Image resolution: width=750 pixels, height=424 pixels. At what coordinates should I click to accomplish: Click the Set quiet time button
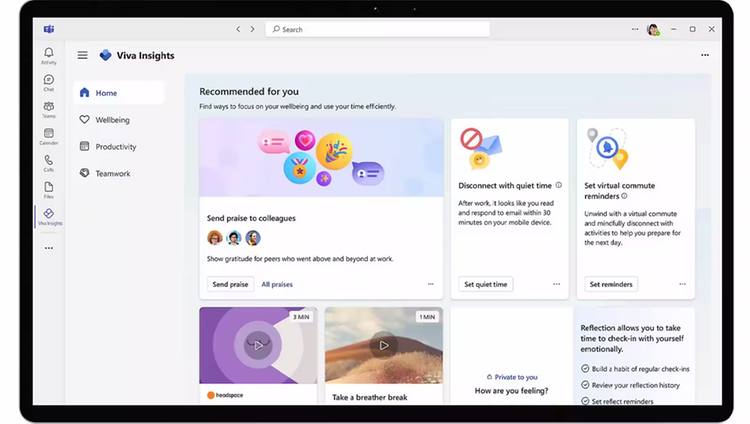pos(485,284)
